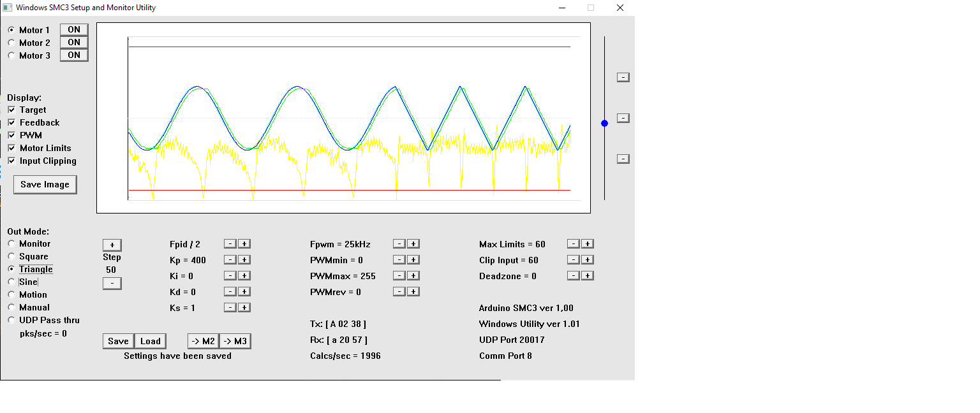
Task: Click the Save Image button
Action: point(45,185)
